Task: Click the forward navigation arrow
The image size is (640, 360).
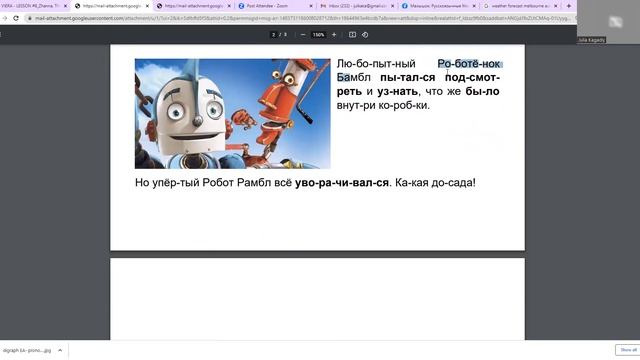Action: coord(4,18)
